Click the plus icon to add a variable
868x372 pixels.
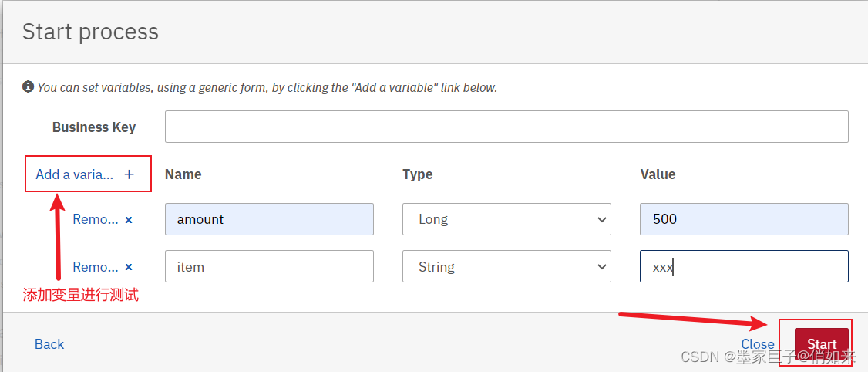pyautogui.click(x=129, y=174)
